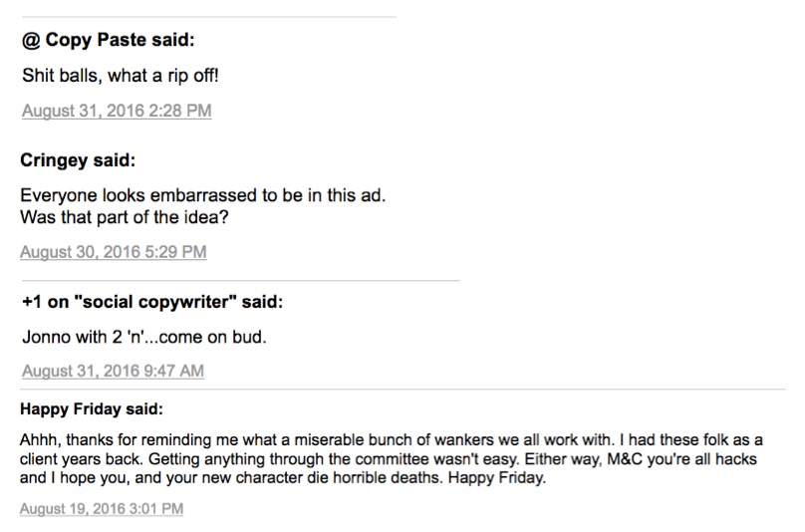This screenshot has height=532, width=805.
Task: Click the 'M&C' mention in the last comment
Action: coord(625,458)
